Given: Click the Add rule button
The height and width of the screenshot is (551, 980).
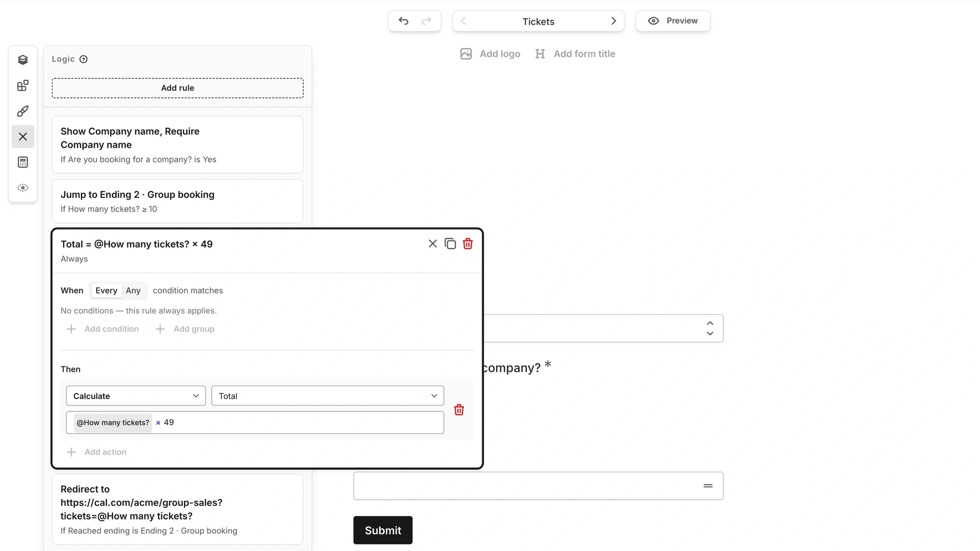Looking at the screenshot, I should [x=178, y=88].
